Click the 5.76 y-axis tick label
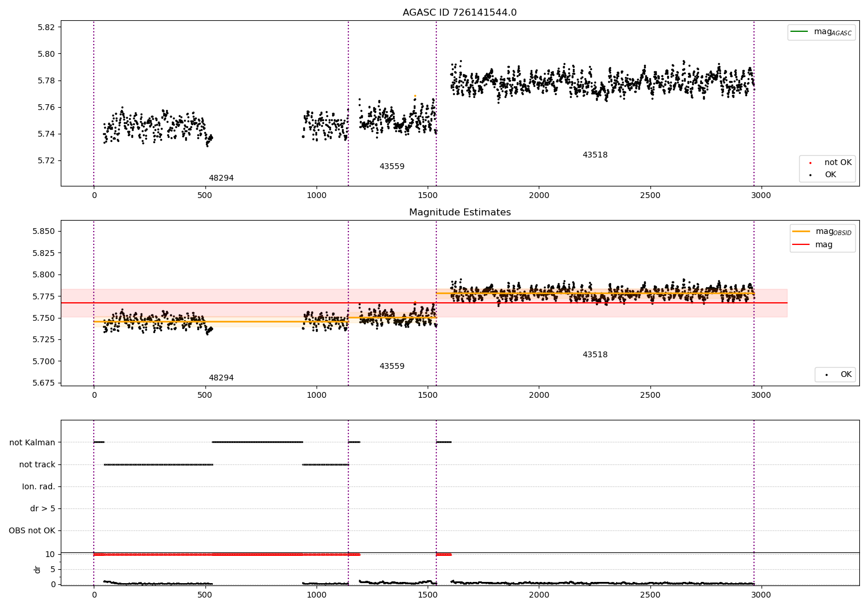Viewport: 868px width, 608px height. click(46, 107)
